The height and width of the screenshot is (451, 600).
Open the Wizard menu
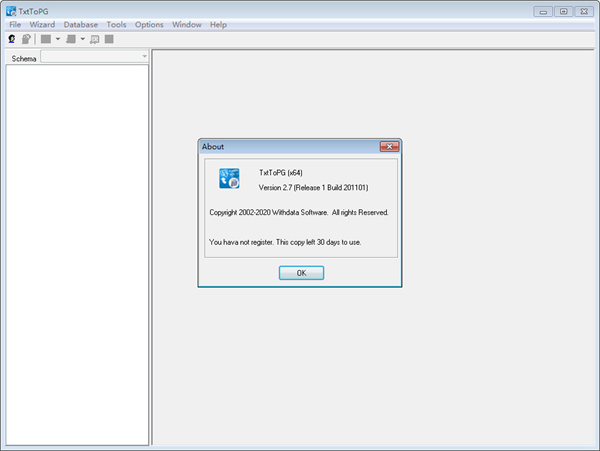click(x=42, y=24)
